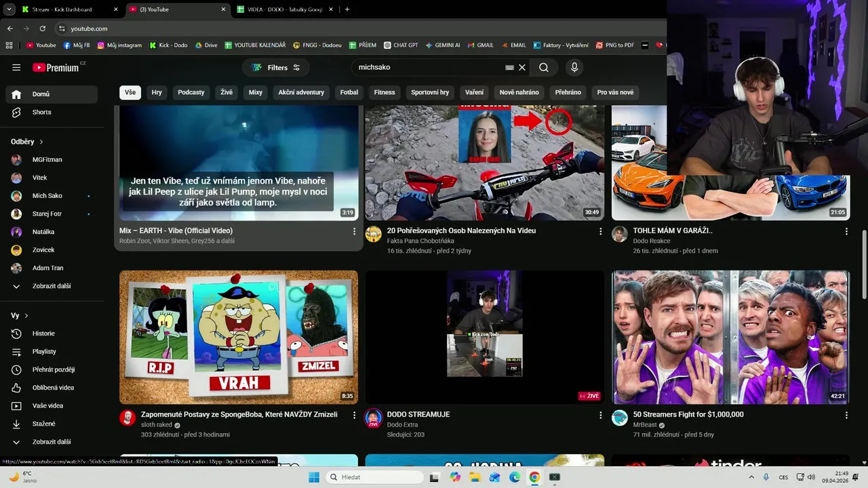Select the Mixy filter chip

point(256,92)
